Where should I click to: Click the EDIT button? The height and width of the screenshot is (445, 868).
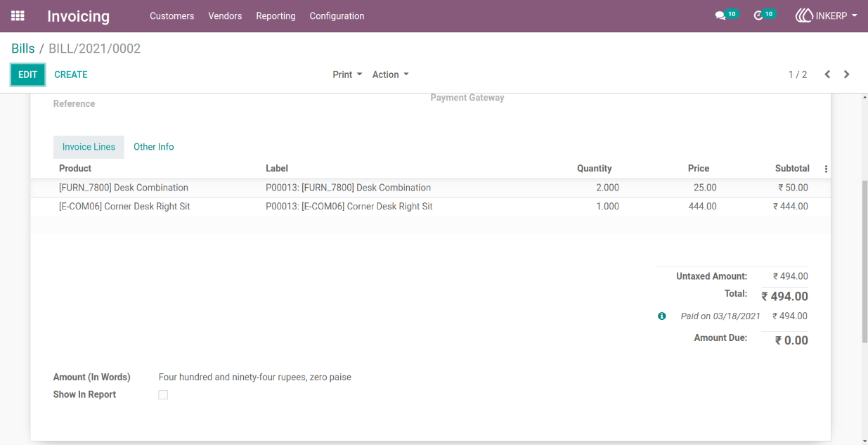(x=28, y=75)
